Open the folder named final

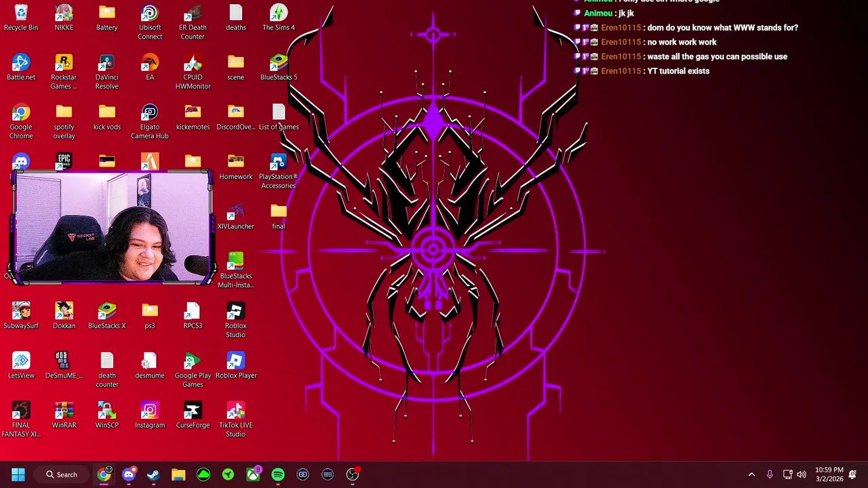pyautogui.click(x=279, y=217)
